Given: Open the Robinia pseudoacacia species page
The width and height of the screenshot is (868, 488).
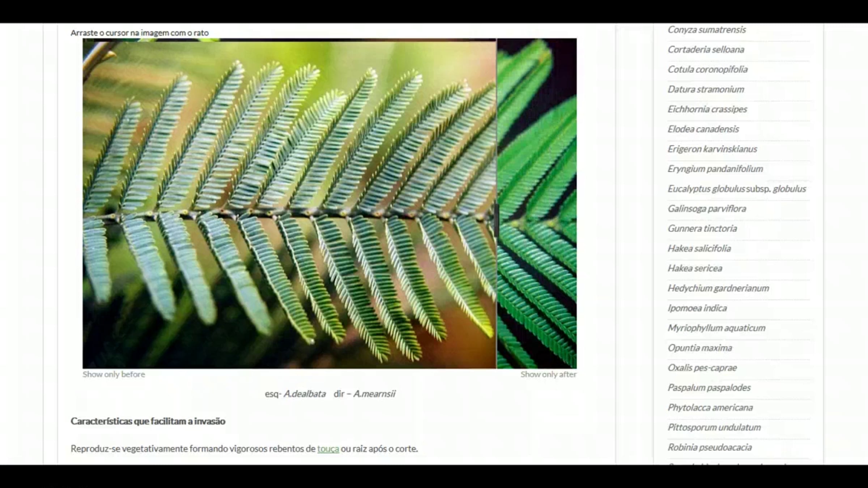Looking at the screenshot, I should 710,447.
